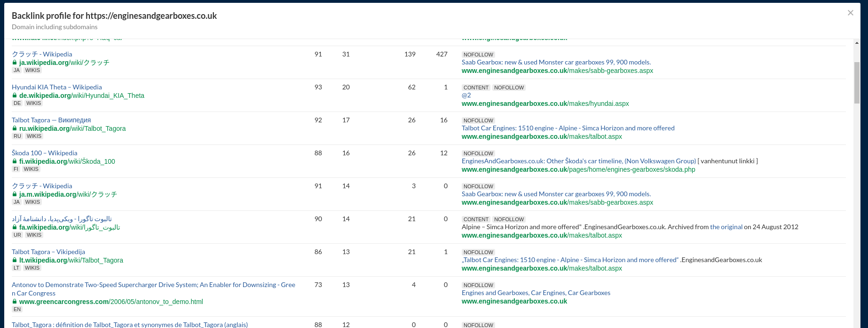
Task: Click the dialog's vertical scrollbar thumb
Action: tap(857, 83)
